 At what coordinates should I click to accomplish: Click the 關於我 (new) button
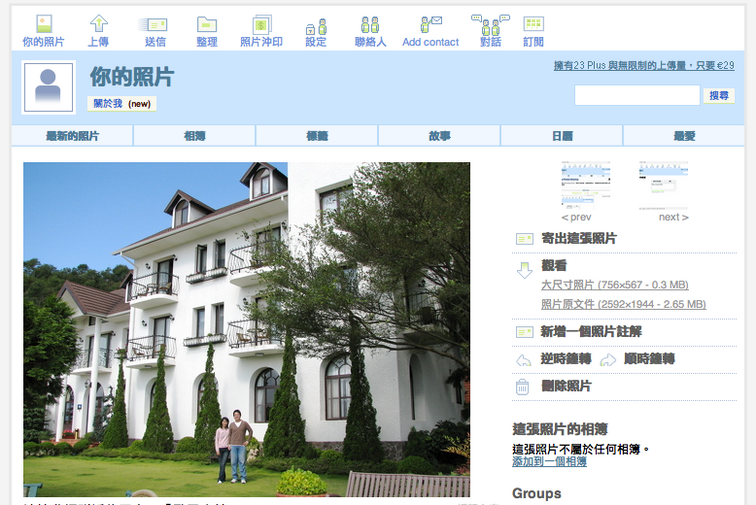pos(122,104)
